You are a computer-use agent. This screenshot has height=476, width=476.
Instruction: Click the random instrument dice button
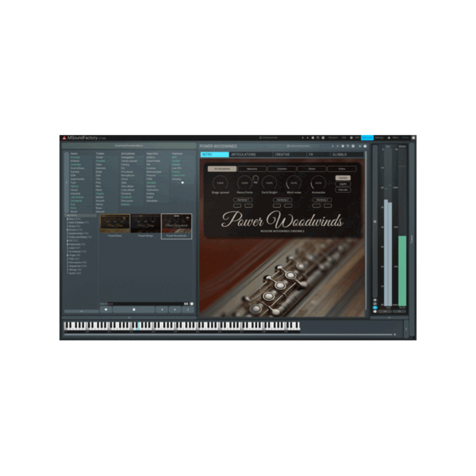tap(134, 309)
